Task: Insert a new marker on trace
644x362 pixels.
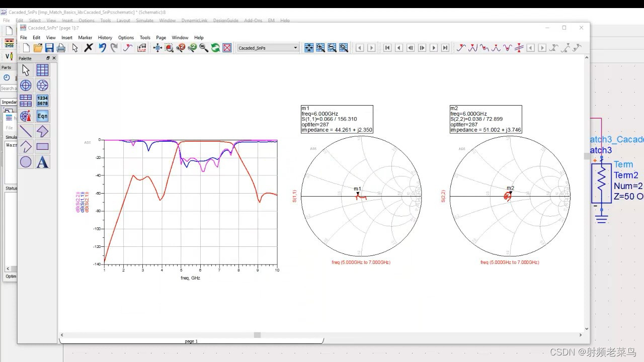Action: 128,48
